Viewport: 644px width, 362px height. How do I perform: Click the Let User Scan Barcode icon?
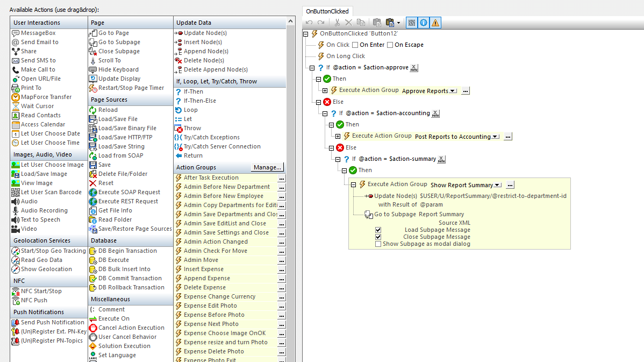[x=16, y=193]
